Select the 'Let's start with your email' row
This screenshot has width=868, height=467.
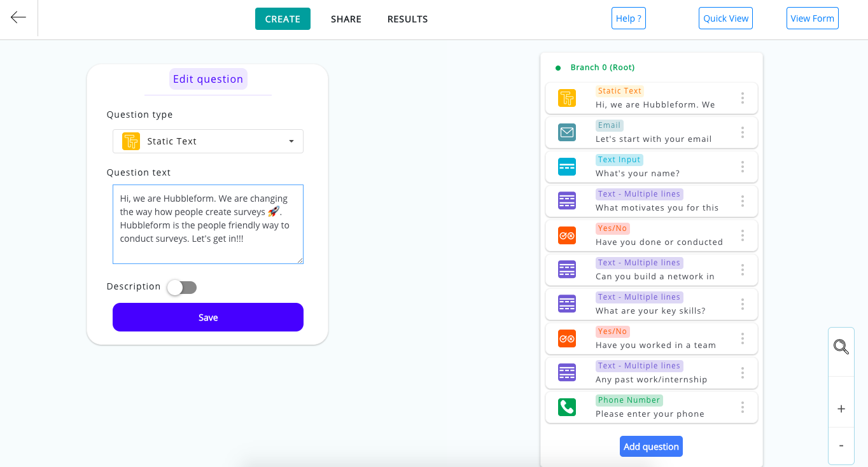coord(652,132)
